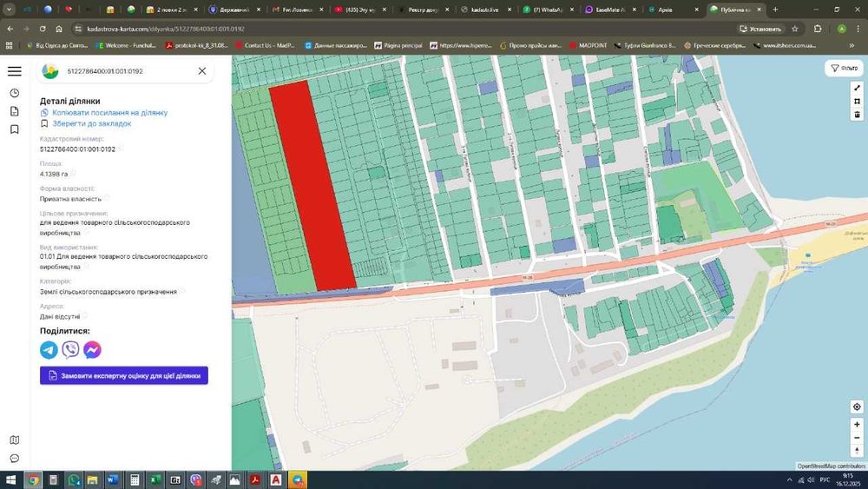The width and height of the screenshot is (868, 489).
Task: Delete map drawings with the trash icon
Action: 857,115
